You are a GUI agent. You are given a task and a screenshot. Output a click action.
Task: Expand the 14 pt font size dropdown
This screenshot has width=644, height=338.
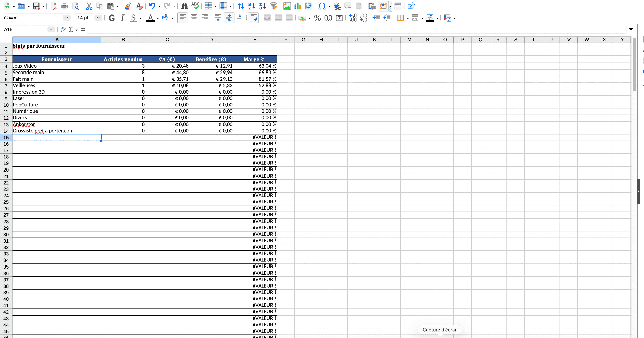coord(98,18)
